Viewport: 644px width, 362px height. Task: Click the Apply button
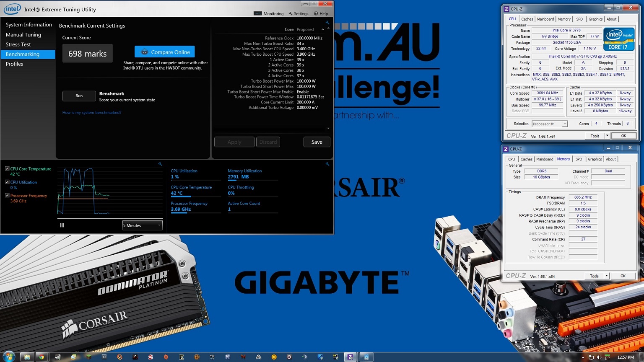234,142
